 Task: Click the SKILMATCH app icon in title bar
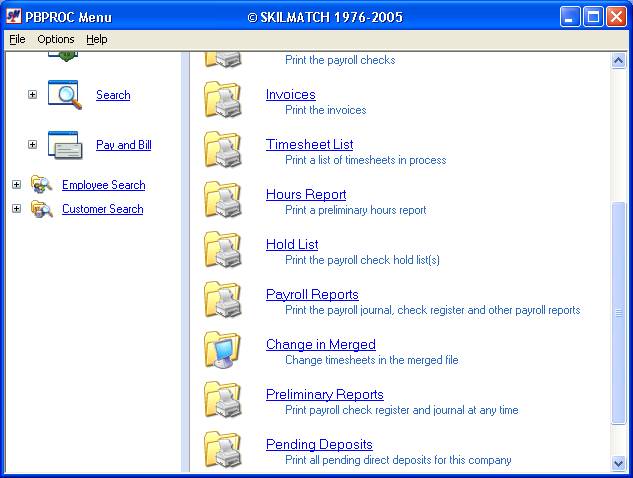coord(13,16)
